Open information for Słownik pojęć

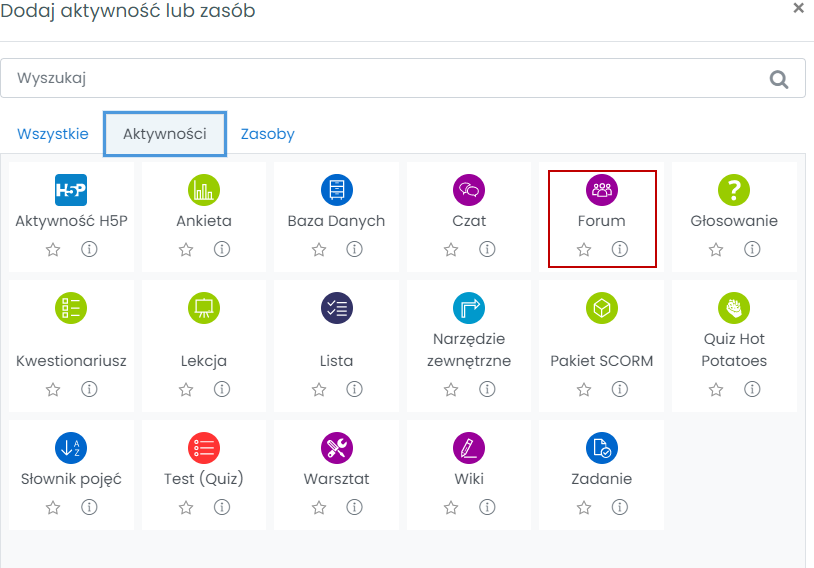click(89, 508)
